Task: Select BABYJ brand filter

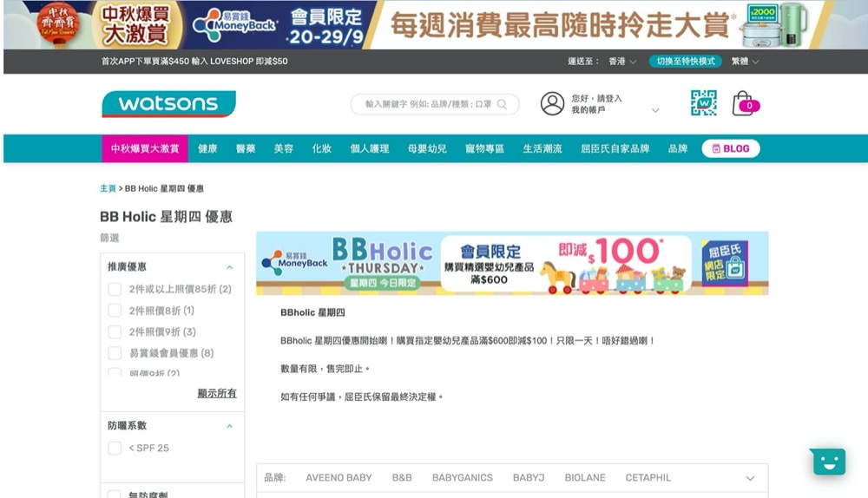Action: tap(529, 477)
